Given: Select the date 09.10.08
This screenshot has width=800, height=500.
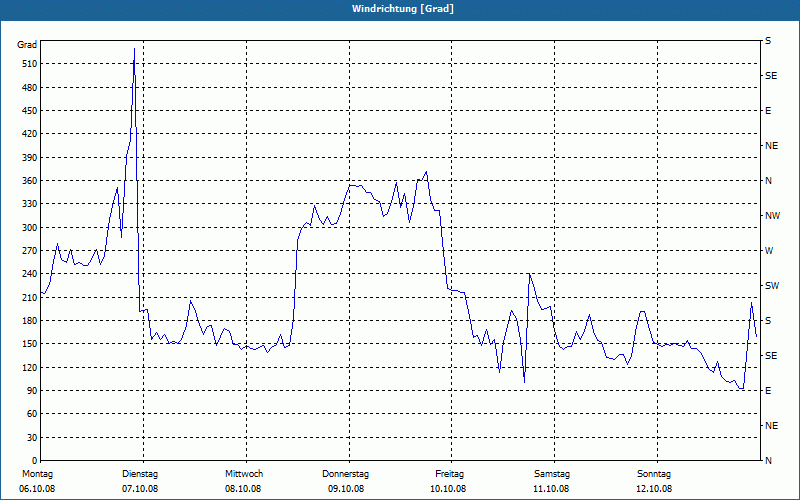Looking at the screenshot, I should [346, 489].
